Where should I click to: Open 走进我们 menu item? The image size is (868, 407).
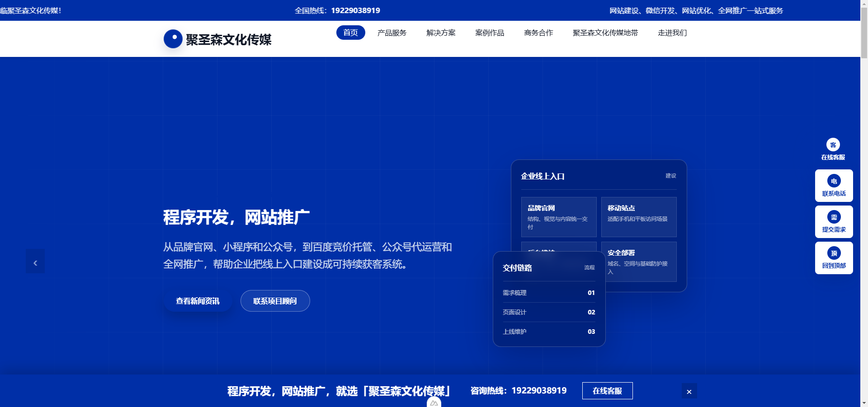tap(672, 33)
